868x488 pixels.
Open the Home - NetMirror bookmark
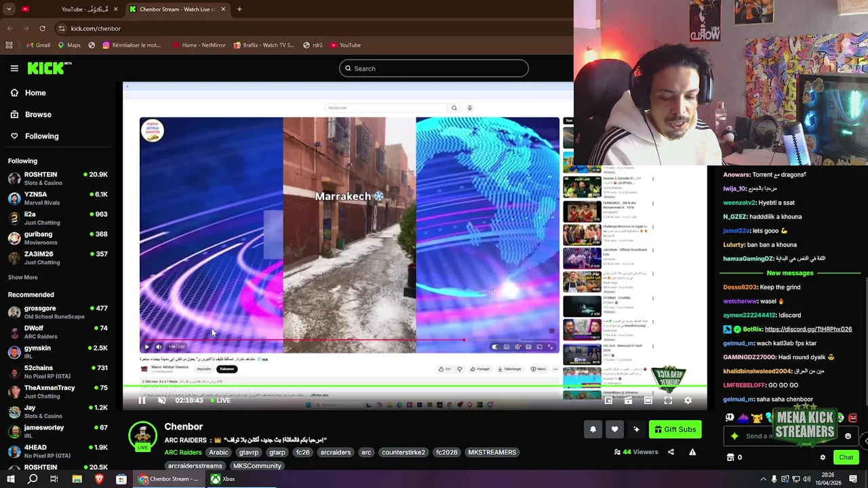coord(199,45)
